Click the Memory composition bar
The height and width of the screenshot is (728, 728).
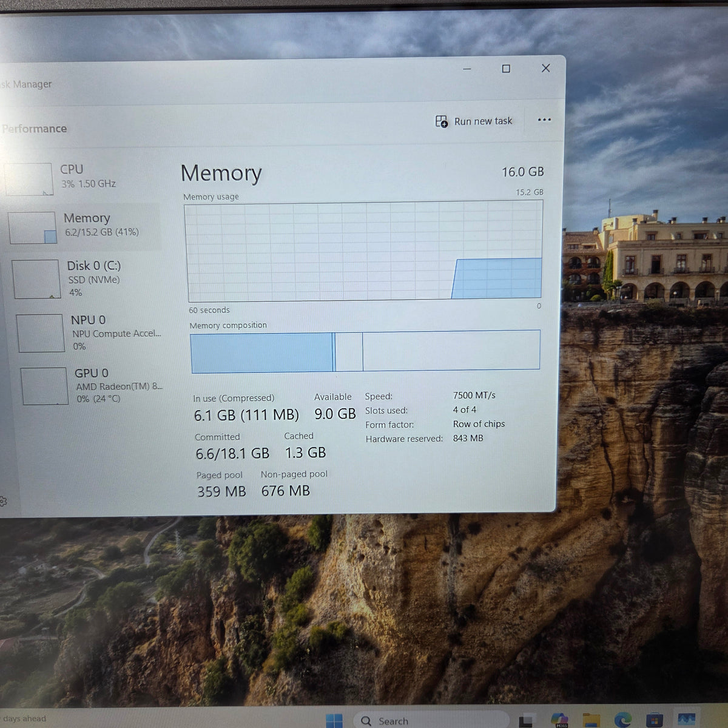click(365, 351)
